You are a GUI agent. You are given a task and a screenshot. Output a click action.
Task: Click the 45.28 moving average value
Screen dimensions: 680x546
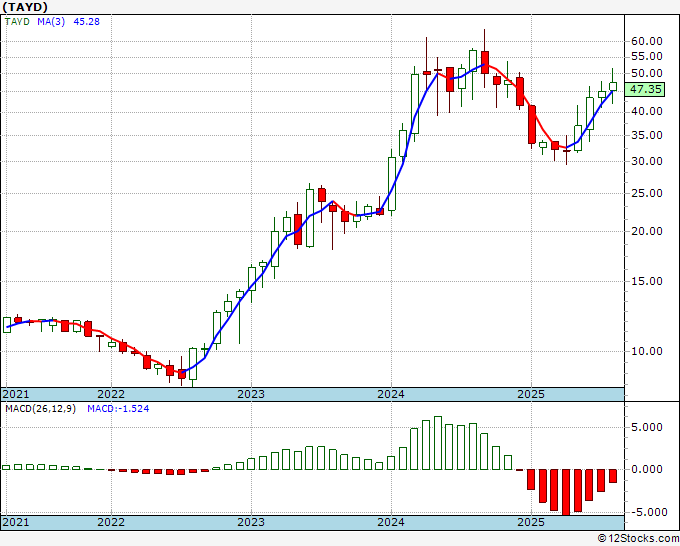(86, 22)
